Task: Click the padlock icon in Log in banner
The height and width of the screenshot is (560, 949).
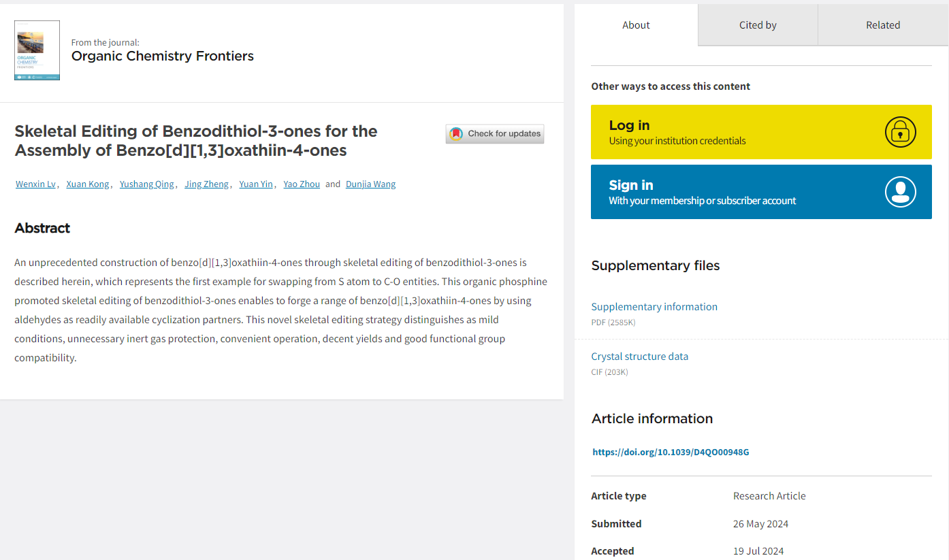Action: [x=900, y=132]
